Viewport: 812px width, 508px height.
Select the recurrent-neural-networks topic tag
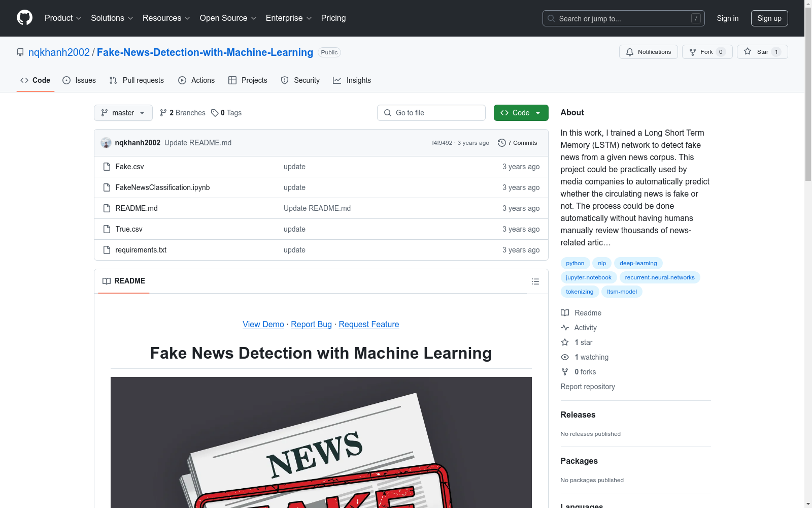660,277
